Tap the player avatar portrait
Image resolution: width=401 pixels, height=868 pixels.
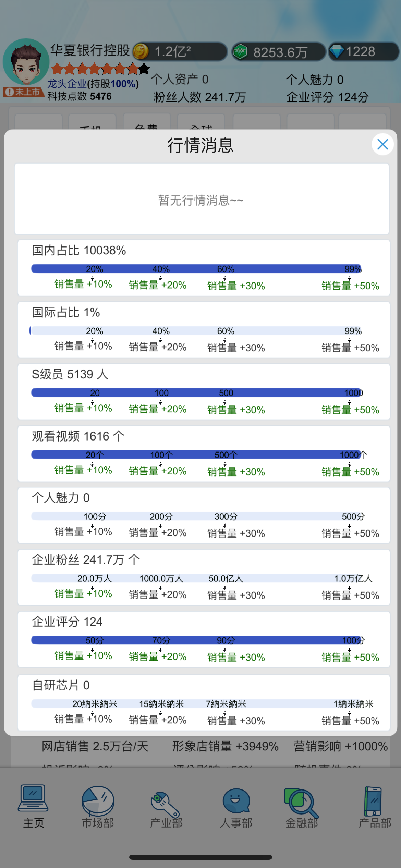[26, 62]
